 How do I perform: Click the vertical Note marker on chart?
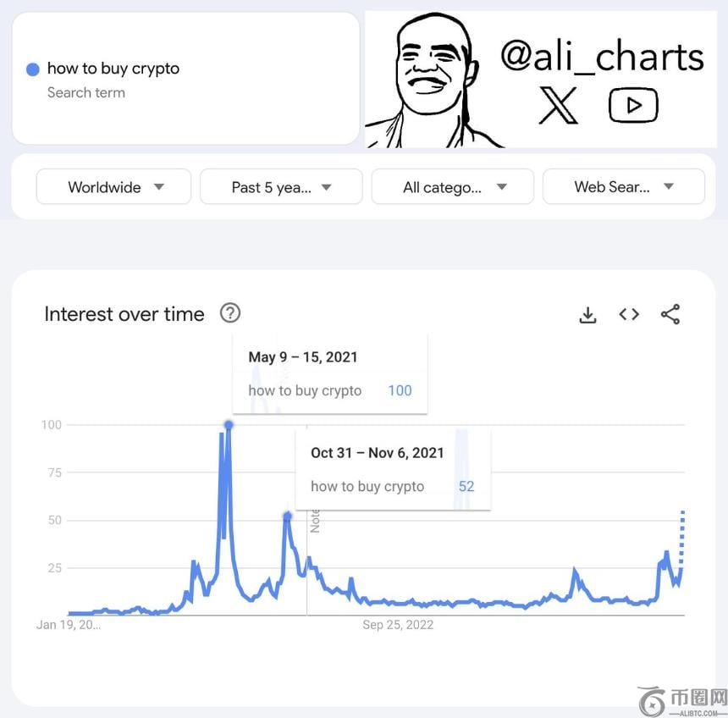(315, 521)
